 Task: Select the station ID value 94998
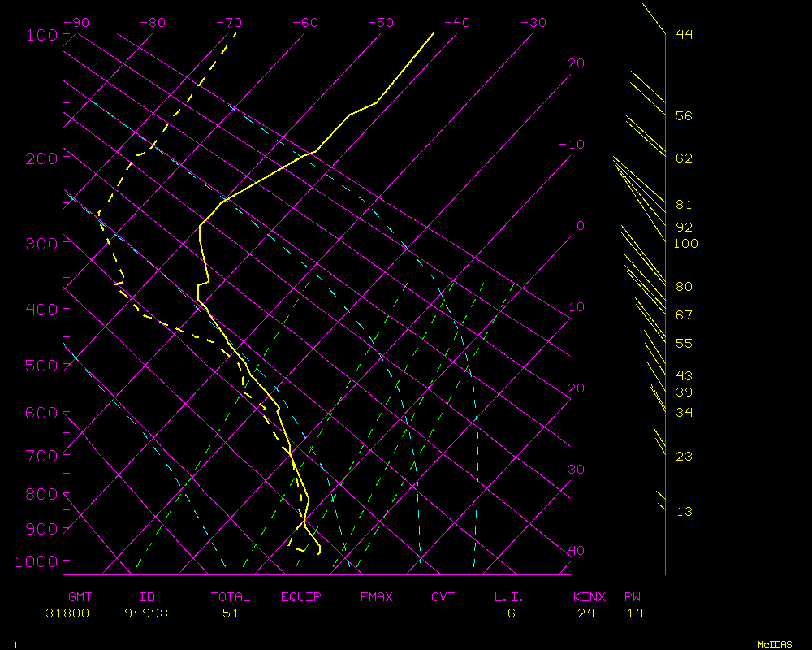pyautogui.click(x=146, y=613)
